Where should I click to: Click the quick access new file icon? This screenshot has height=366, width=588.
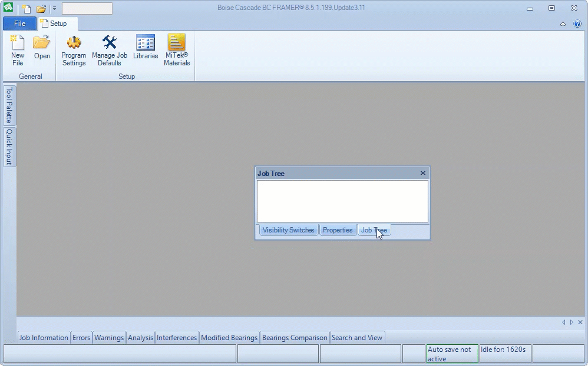27,8
